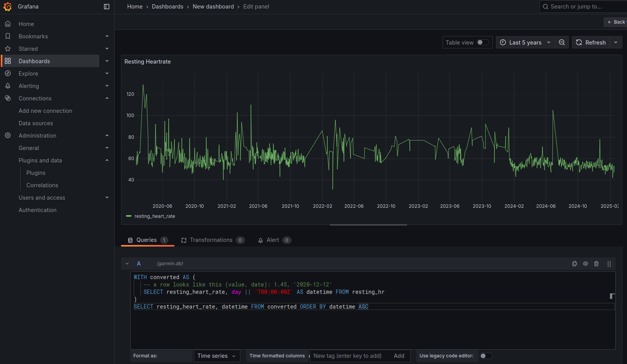The width and height of the screenshot is (627, 364).
Task: Click the refresh arrows icon
Action: click(579, 43)
